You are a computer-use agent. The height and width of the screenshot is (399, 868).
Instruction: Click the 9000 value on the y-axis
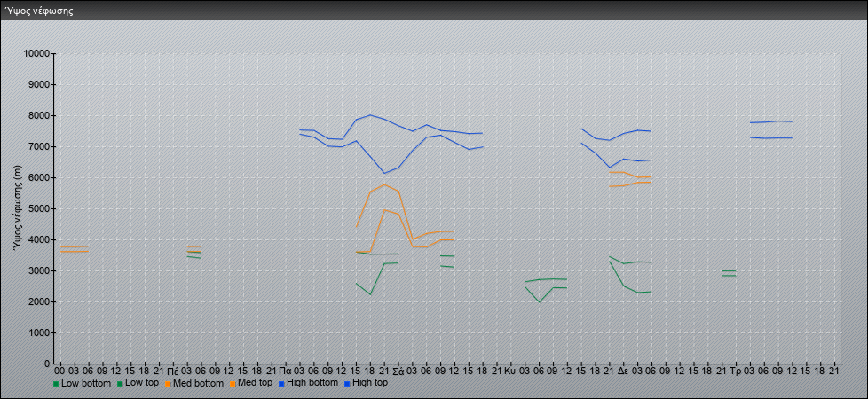(x=39, y=84)
